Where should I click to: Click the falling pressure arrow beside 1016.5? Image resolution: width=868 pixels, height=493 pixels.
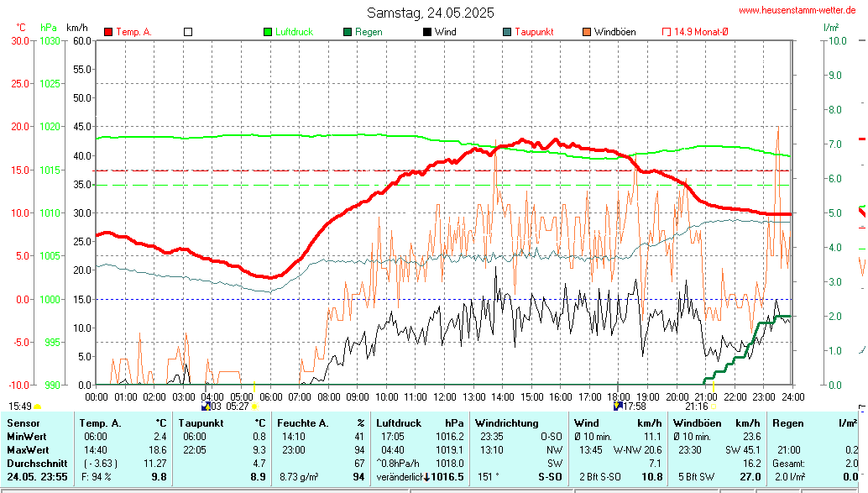click(426, 476)
